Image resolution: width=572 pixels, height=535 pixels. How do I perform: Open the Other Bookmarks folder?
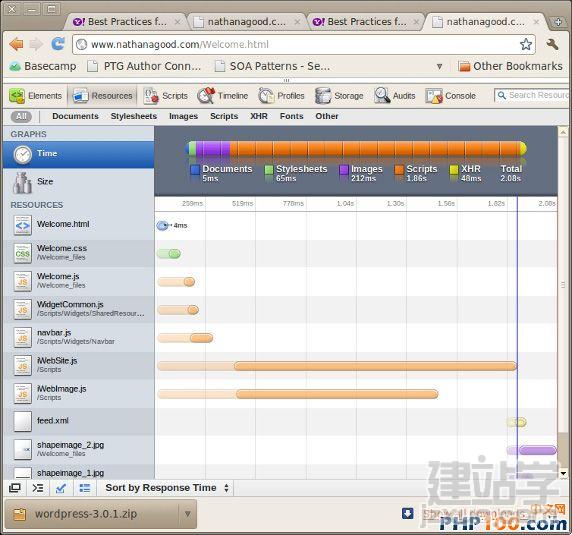[510, 66]
